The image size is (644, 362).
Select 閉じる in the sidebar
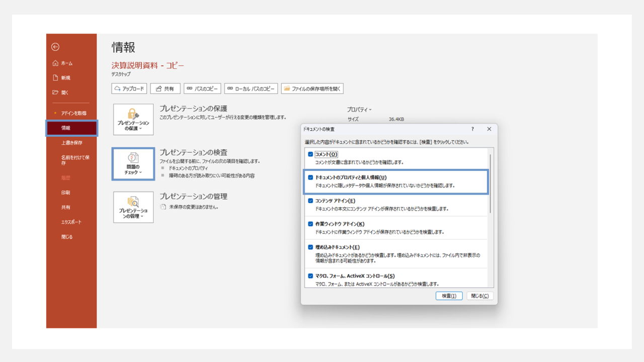pos(71,237)
